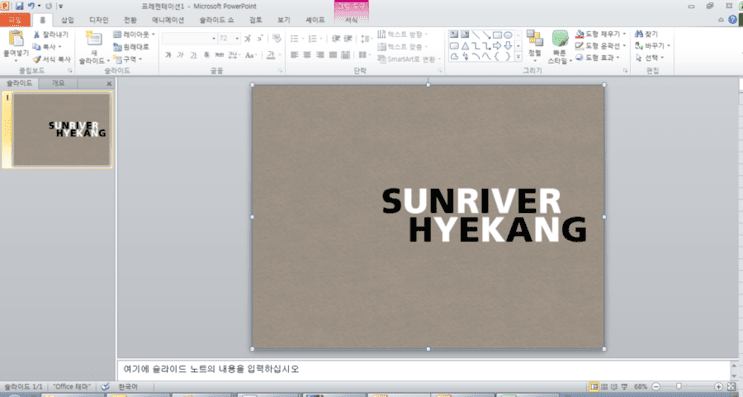Select the Format Painter (서식 복사) icon
This screenshot has height=397, width=743.
pos(37,59)
